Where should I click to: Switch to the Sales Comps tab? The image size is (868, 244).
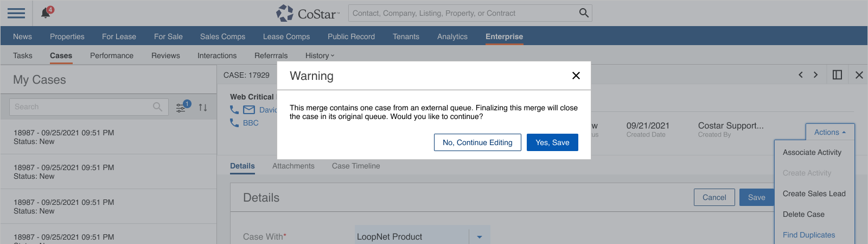click(222, 36)
